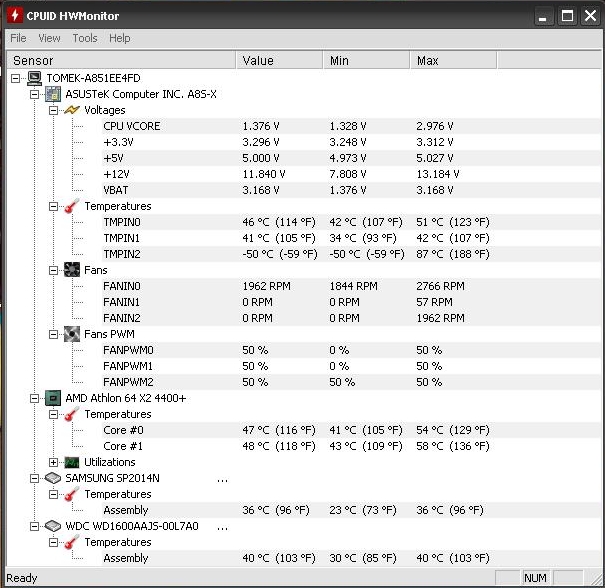Screen dimensions: 605x588
Task: Click the Max column header
Action: (453, 61)
